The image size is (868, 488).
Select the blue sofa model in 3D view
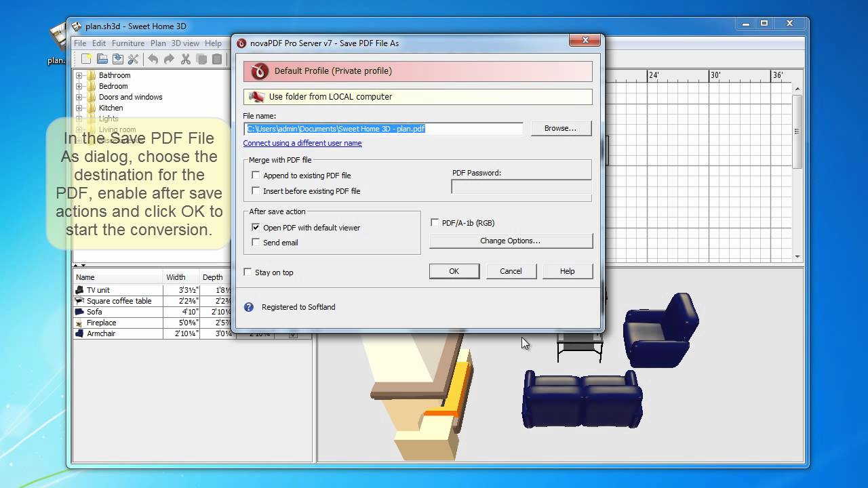(x=583, y=399)
